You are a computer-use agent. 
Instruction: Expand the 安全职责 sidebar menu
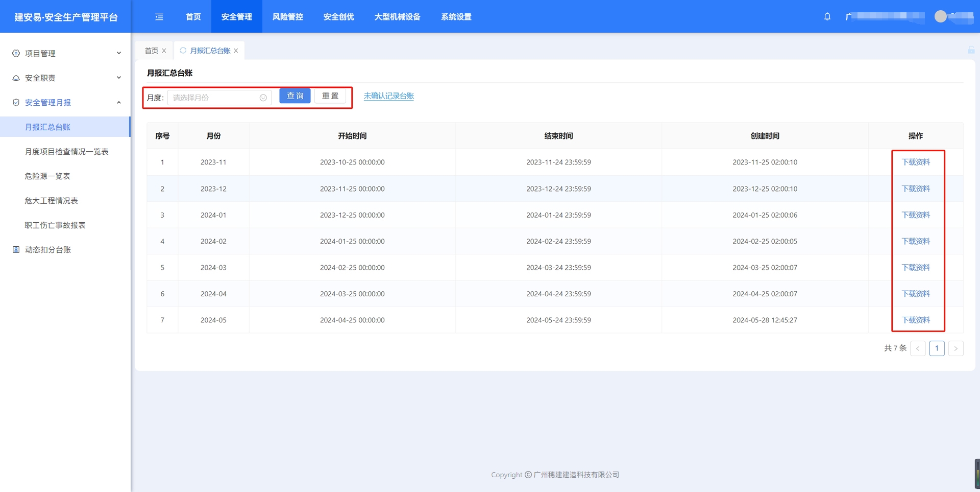point(65,78)
